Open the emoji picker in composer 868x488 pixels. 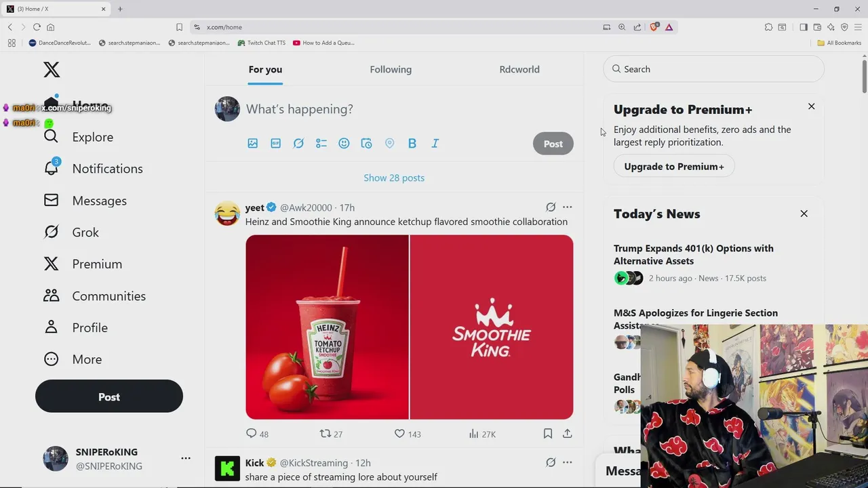[x=344, y=143]
